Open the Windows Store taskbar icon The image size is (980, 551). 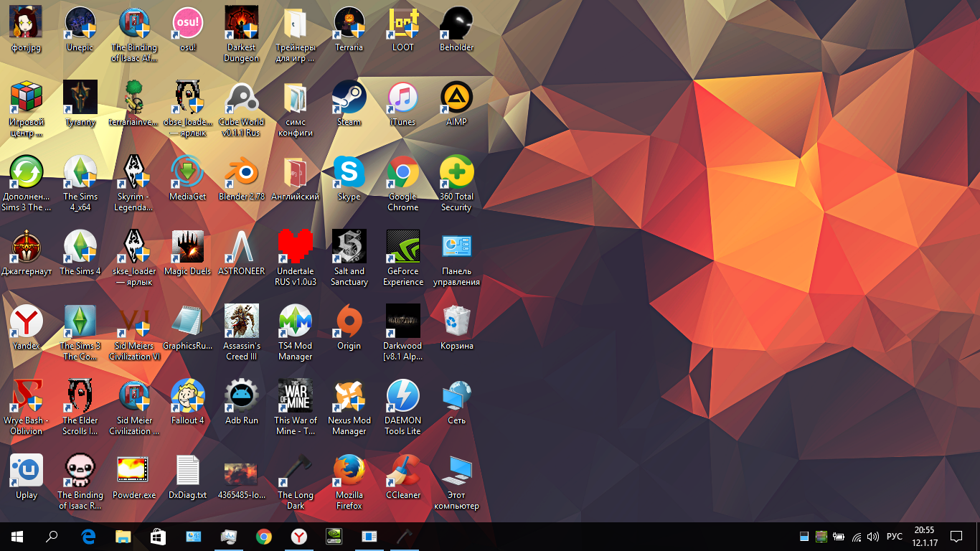point(158,537)
